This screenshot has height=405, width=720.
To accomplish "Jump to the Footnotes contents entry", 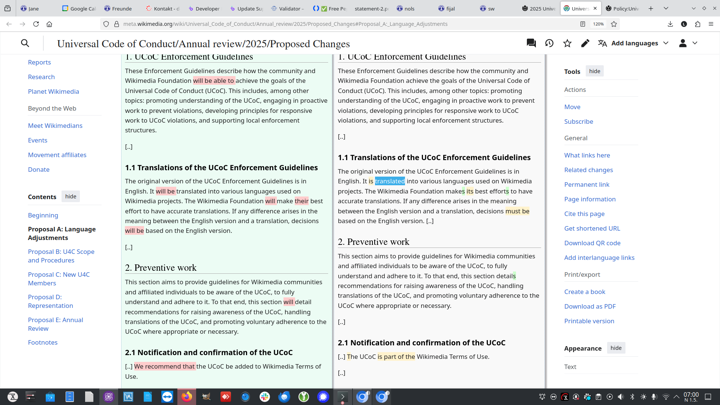I will [x=42, y=342].
